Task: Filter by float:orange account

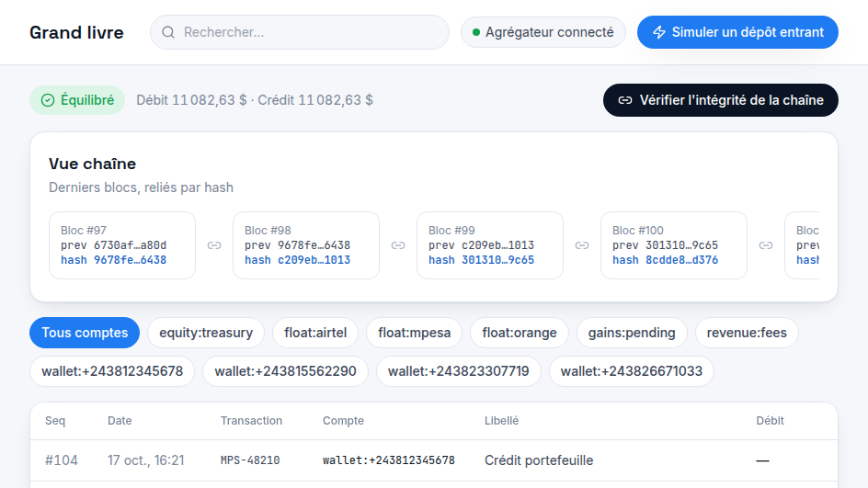Action: [520, 333]
